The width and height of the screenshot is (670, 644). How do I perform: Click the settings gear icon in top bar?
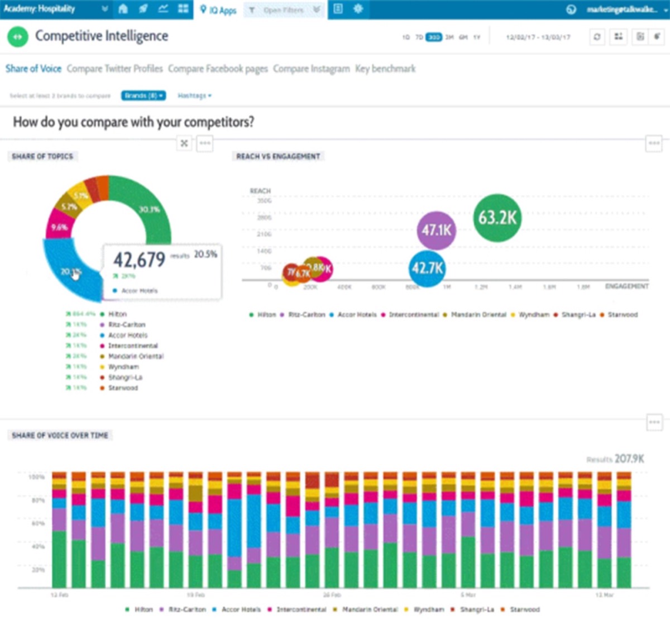coord(358,9)
